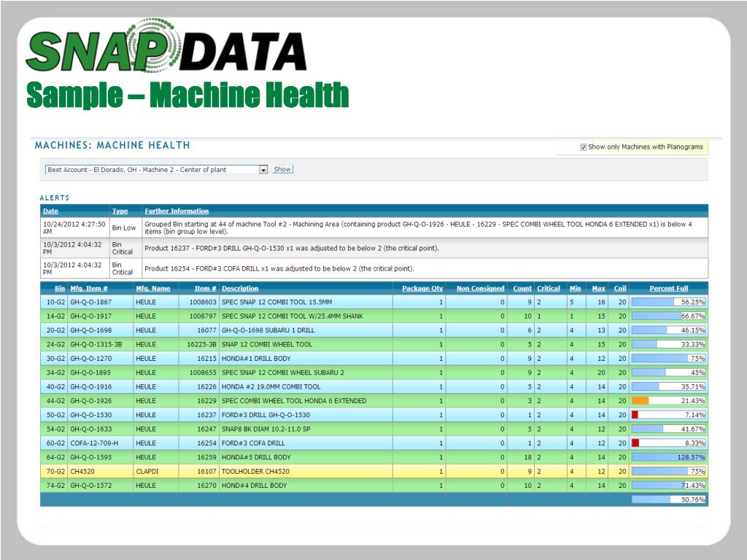
Task: Click the 33.33% percent full bar
Action: tap(668, 344)
